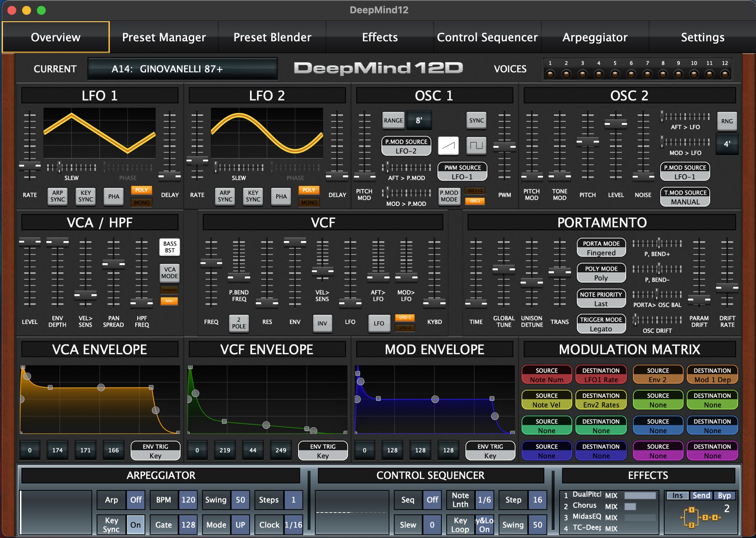Click the P.MOD MODE button
Viewport: 756px width, 538px height.
pyautogui.click(x=449, y=196)
